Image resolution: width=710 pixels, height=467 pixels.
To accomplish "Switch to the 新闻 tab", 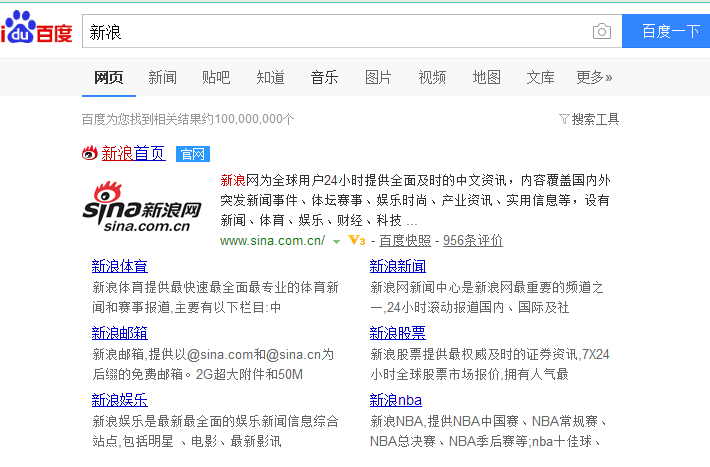I will (x=163, y=77).
